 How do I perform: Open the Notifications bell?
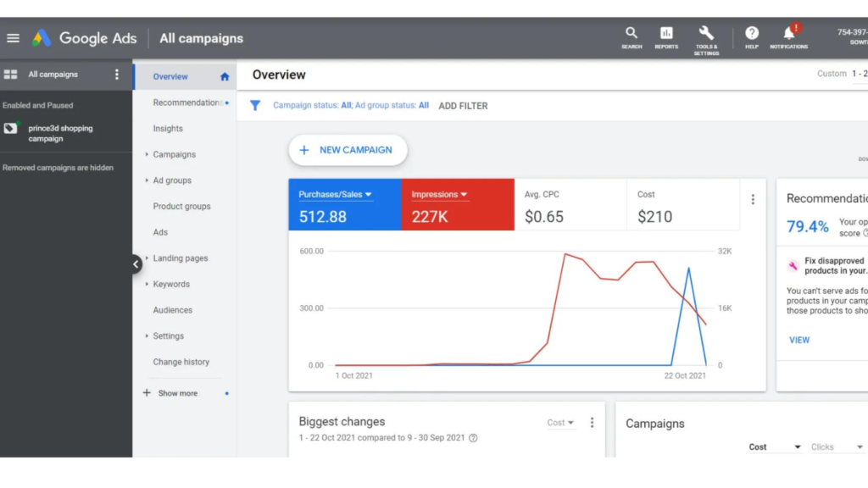click(789, 37)
